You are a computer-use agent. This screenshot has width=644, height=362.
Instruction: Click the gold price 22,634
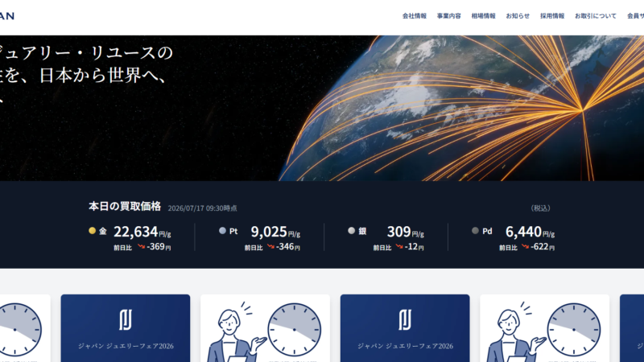135,232
